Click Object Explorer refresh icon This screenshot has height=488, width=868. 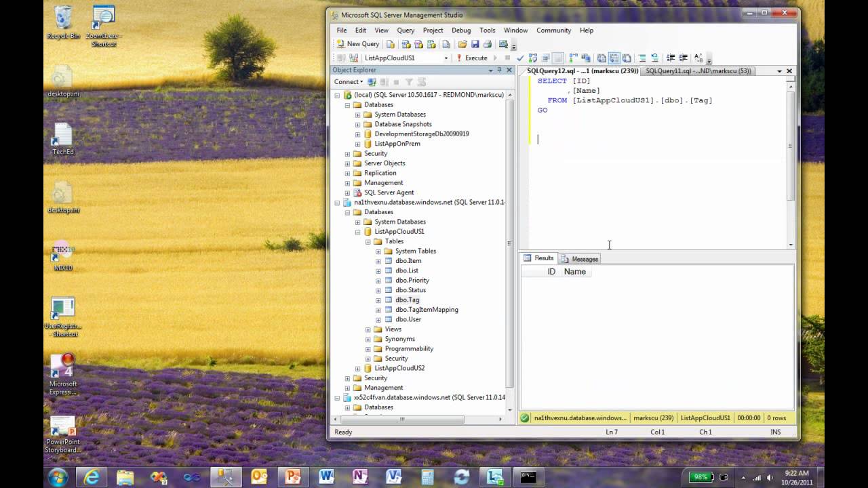click(x=421, y=82)
